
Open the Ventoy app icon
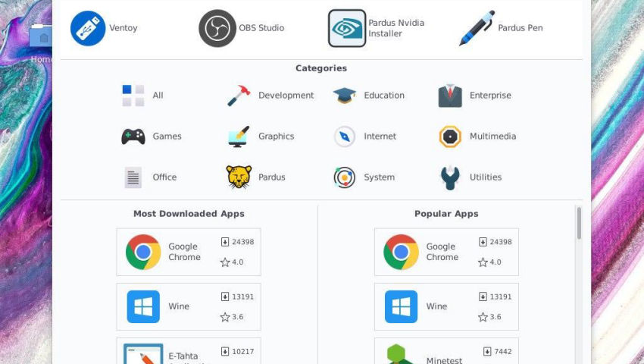pos(88,28)
